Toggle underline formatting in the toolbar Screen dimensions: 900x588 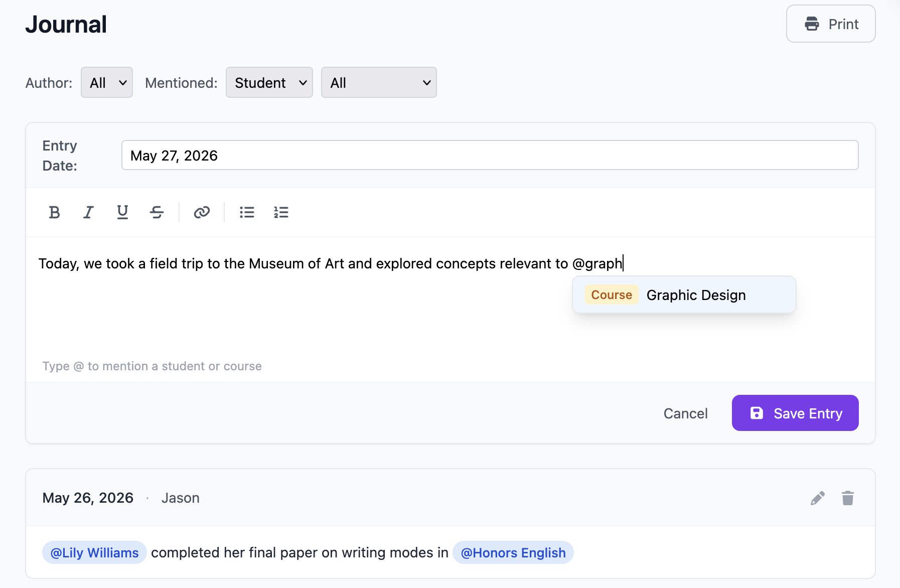click(122, 212)
